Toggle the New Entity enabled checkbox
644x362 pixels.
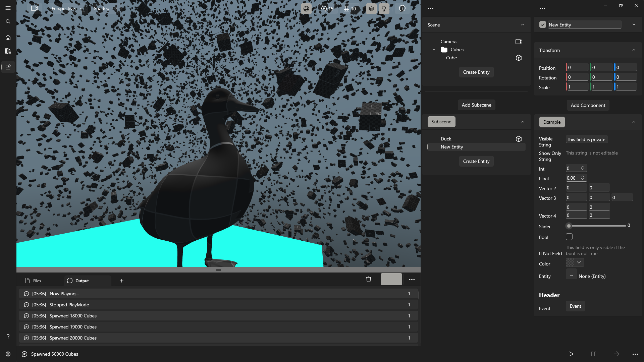point(543,25)
